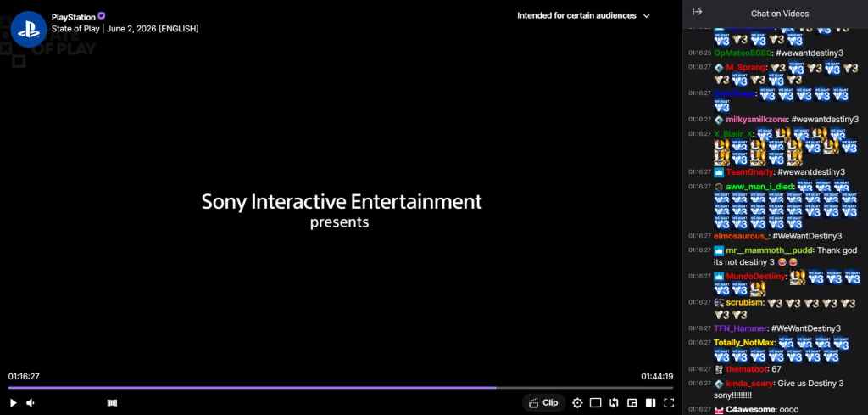Click the Sony Interactive Entertainment video frame

coord(341,210)
